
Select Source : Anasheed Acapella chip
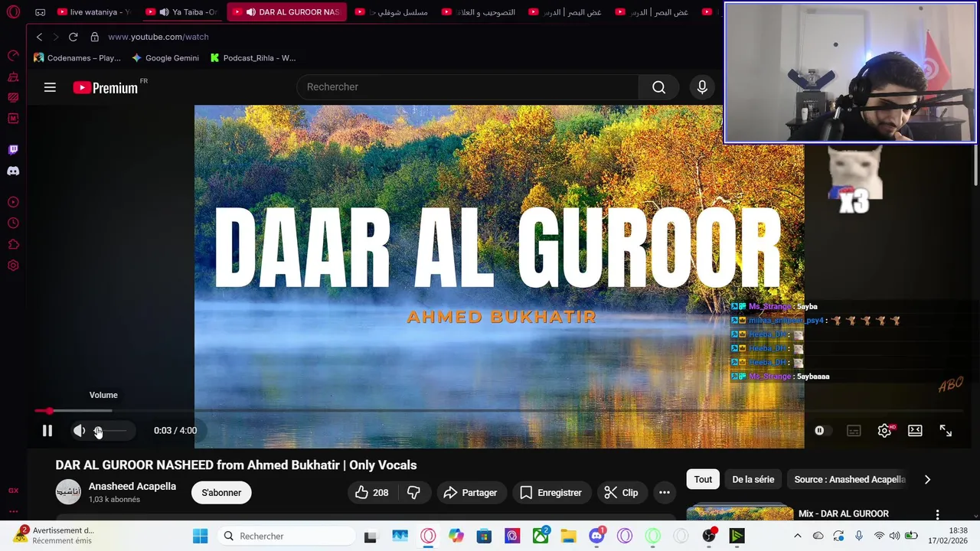pyautogui.click(x=850, y=480)
